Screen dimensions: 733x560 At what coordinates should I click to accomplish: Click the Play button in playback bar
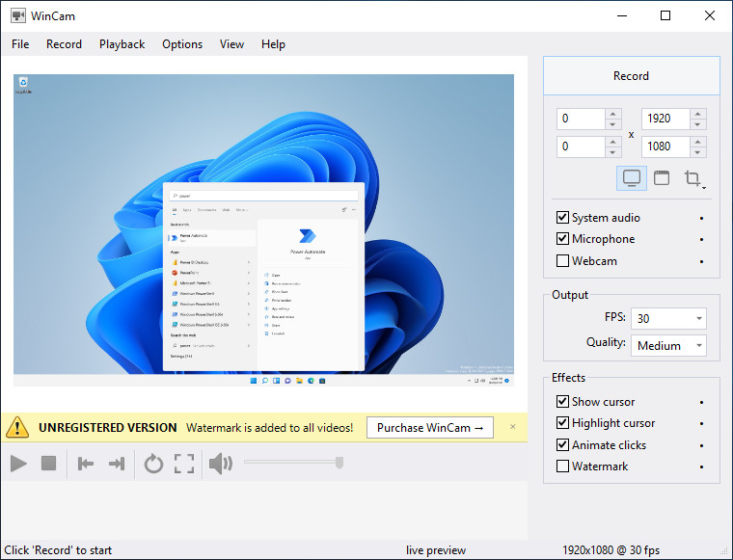point(18,464)
